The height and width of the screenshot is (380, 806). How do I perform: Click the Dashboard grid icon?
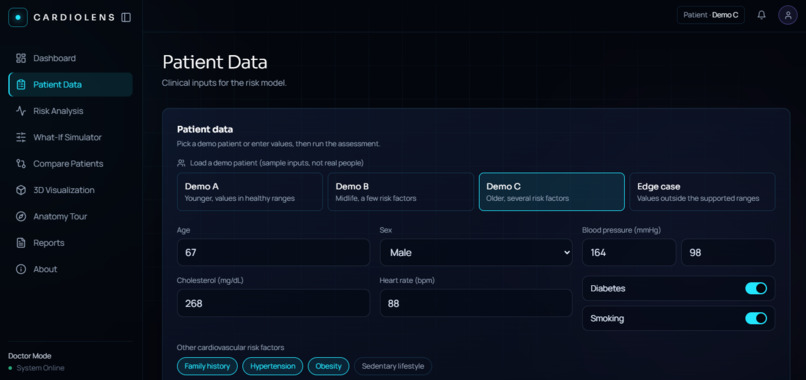21,58
